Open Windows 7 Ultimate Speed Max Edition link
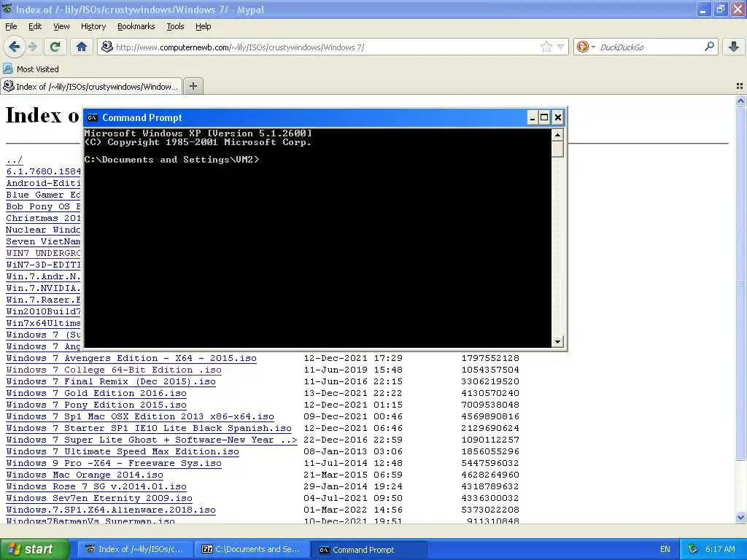Viewport: 747px width, 560px height. point(123,451)
